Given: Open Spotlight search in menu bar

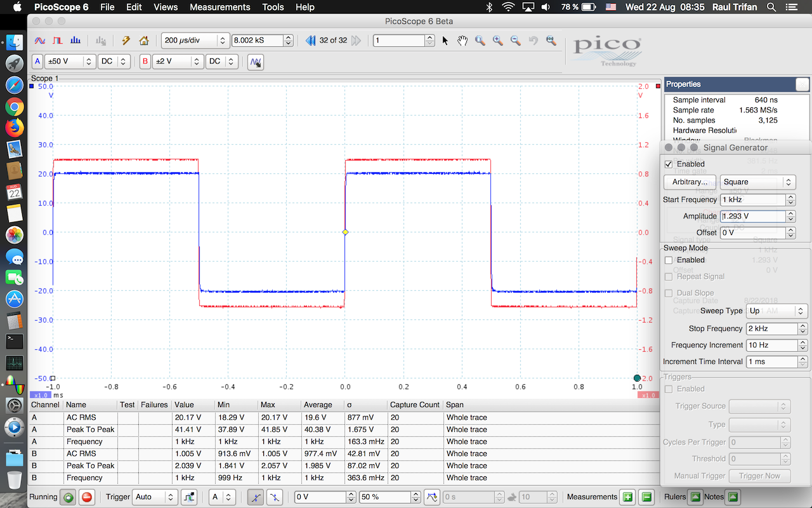Looking at the screenshot, I should click(771, 7).
